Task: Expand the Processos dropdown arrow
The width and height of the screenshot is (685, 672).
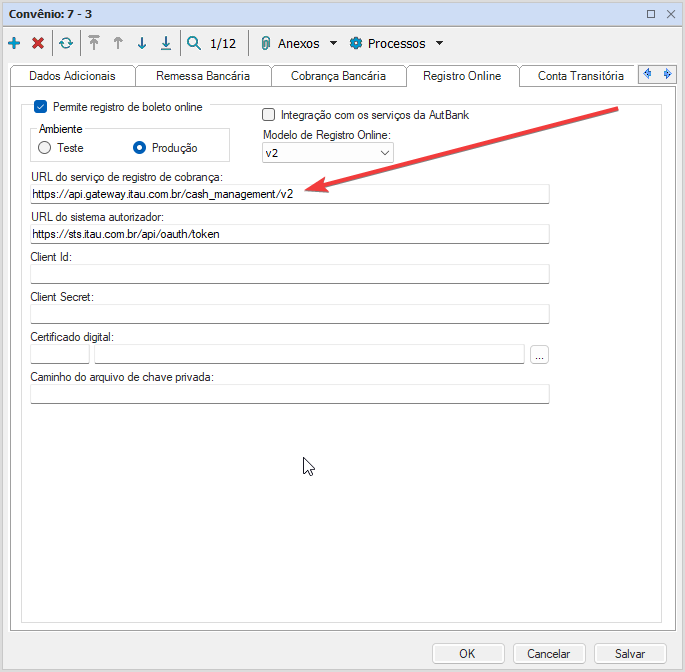Action: coord(439,43)
